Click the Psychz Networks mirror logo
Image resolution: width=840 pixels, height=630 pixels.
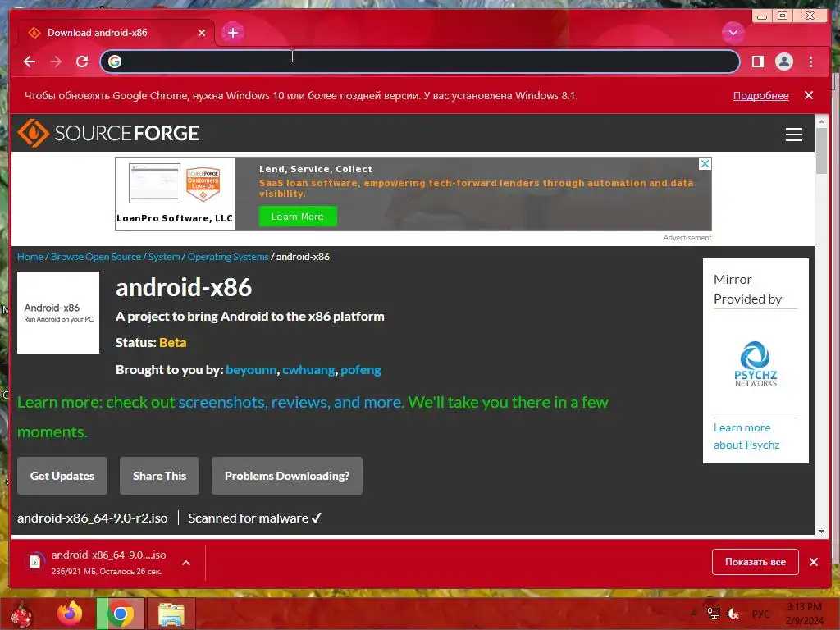click(756, 363)
